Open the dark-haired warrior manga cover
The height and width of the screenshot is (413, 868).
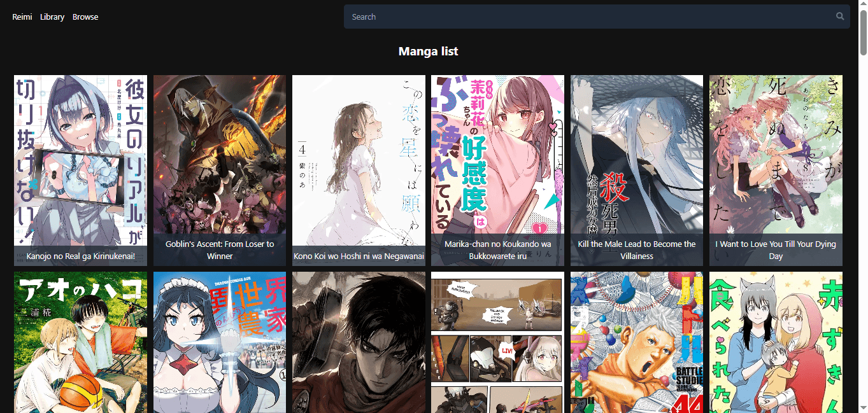(359, 342)
